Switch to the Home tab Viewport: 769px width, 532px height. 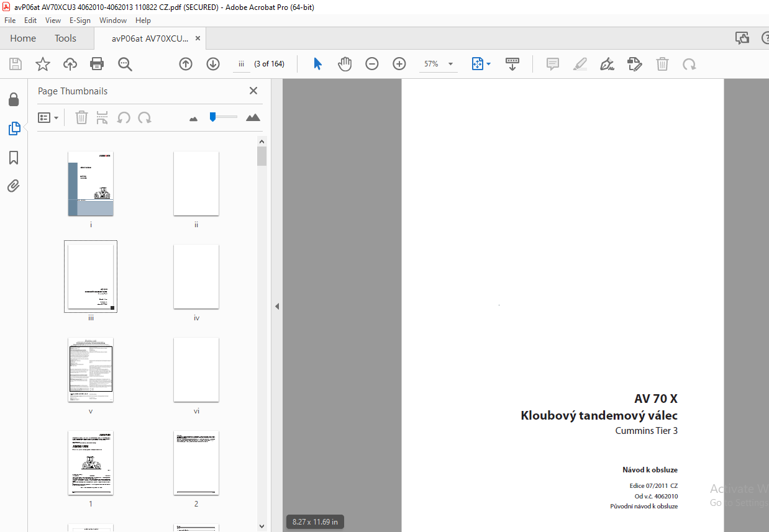coord(23,38)
